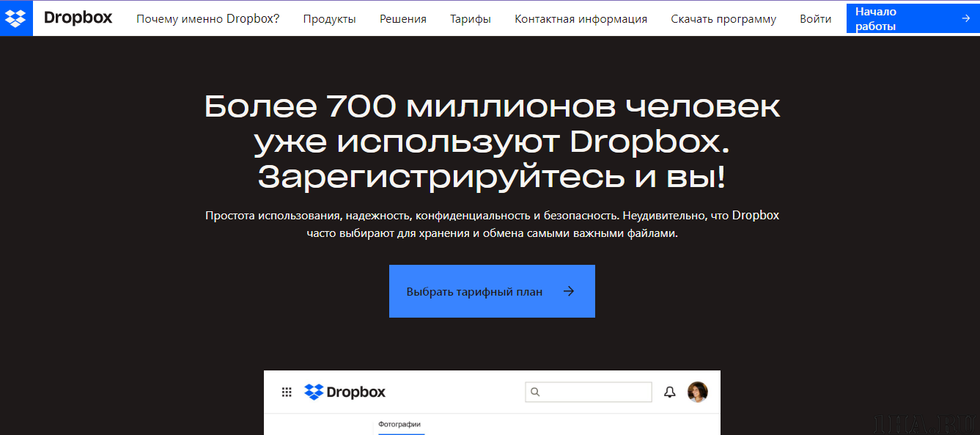
Task: Select the "Фотографии" tab
Action: pos(399,425)
